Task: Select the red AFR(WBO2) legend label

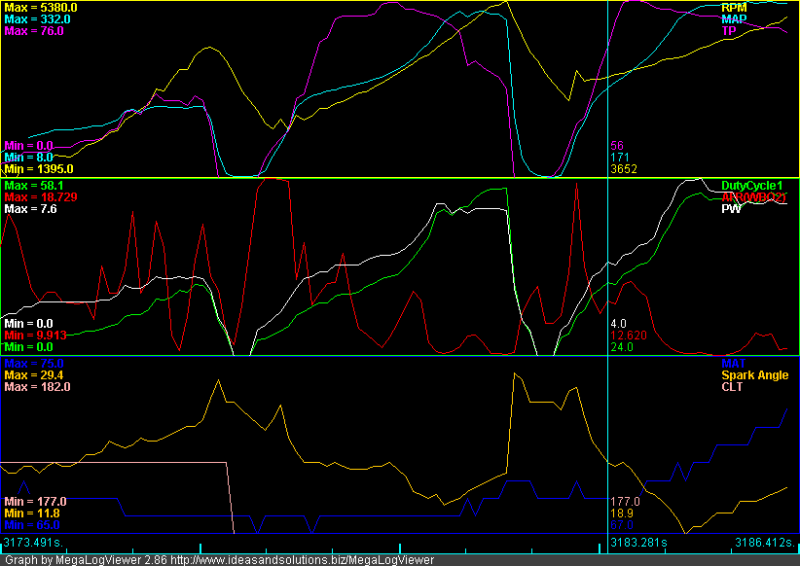Action: tap(754, 198)
